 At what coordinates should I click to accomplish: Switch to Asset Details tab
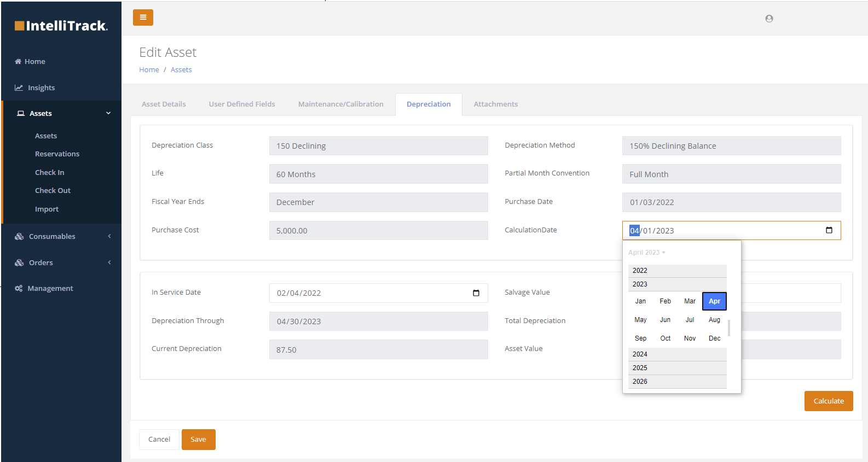click(164, 104)
